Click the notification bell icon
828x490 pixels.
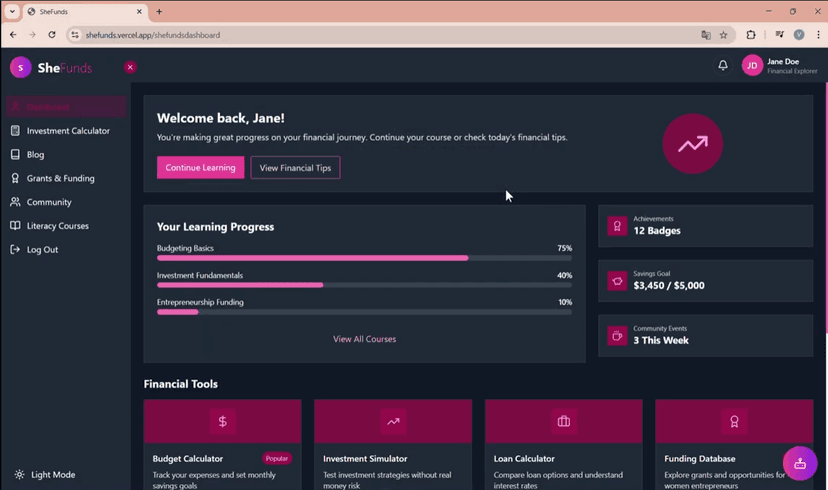[x=723, y=66]
